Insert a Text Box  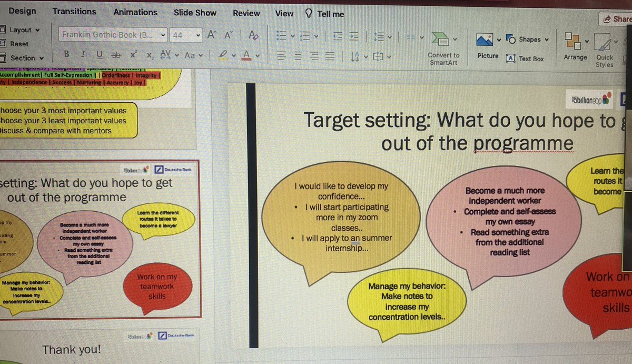(x=525, y=58)
